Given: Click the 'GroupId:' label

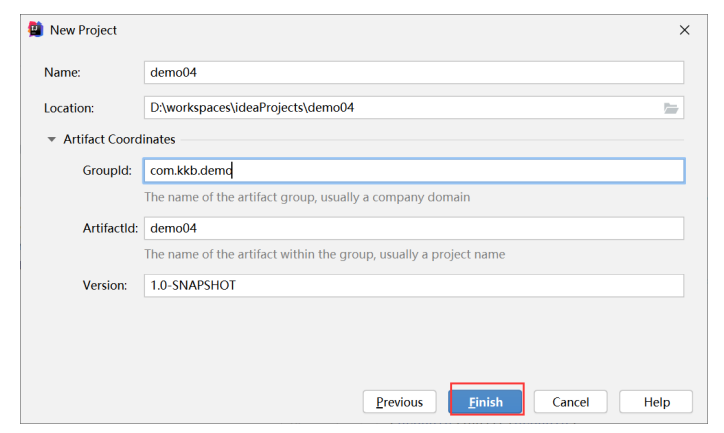Looking at the screenshot, I should 107,170.
